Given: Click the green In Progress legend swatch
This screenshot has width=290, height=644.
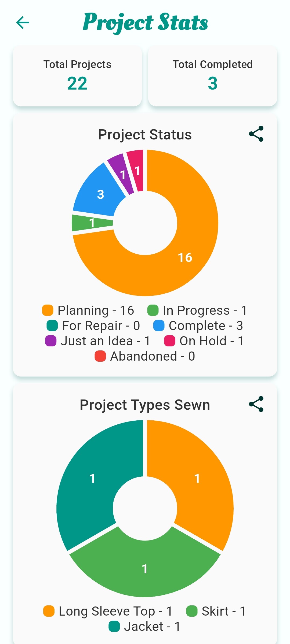Looking at the screenshot, I should point(153,310).
